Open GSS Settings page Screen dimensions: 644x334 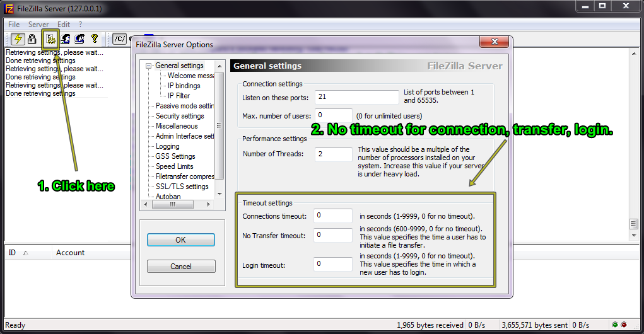click(175, 156)
